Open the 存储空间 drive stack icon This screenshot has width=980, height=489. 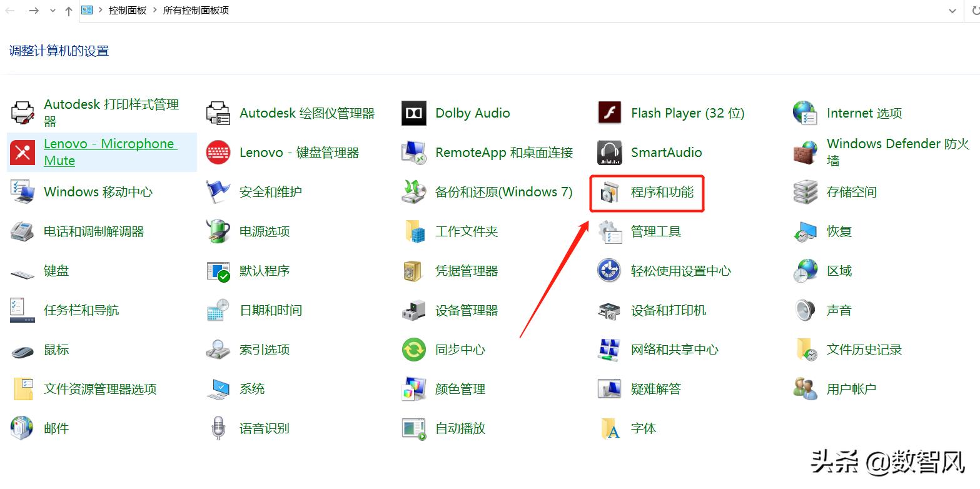[x=806, y=192]
